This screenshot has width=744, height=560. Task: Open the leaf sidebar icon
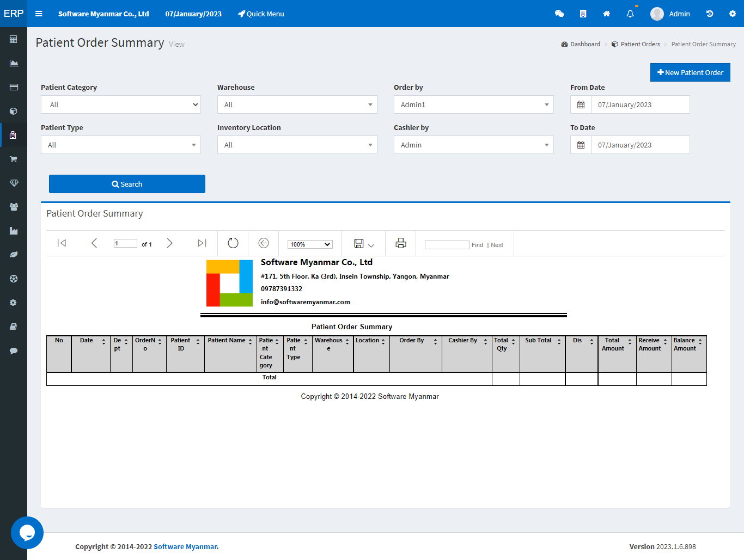coord(14,255)
